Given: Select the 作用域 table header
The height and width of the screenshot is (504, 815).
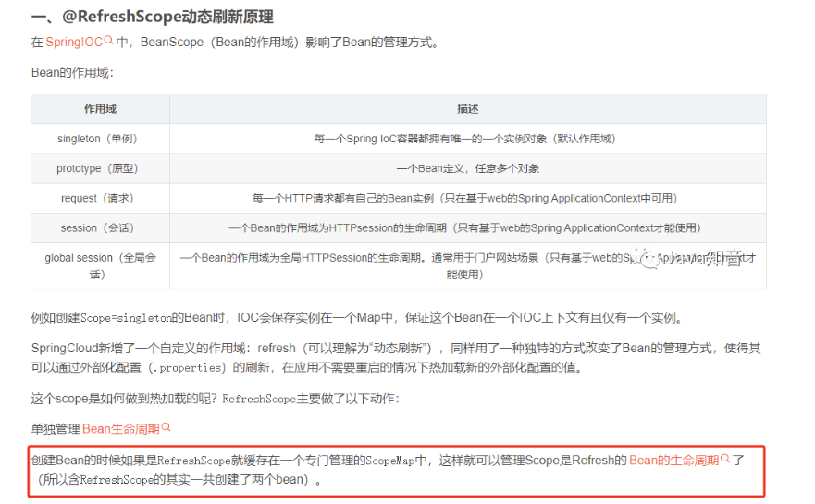Looking at the screenshot, I should (100, 109).
